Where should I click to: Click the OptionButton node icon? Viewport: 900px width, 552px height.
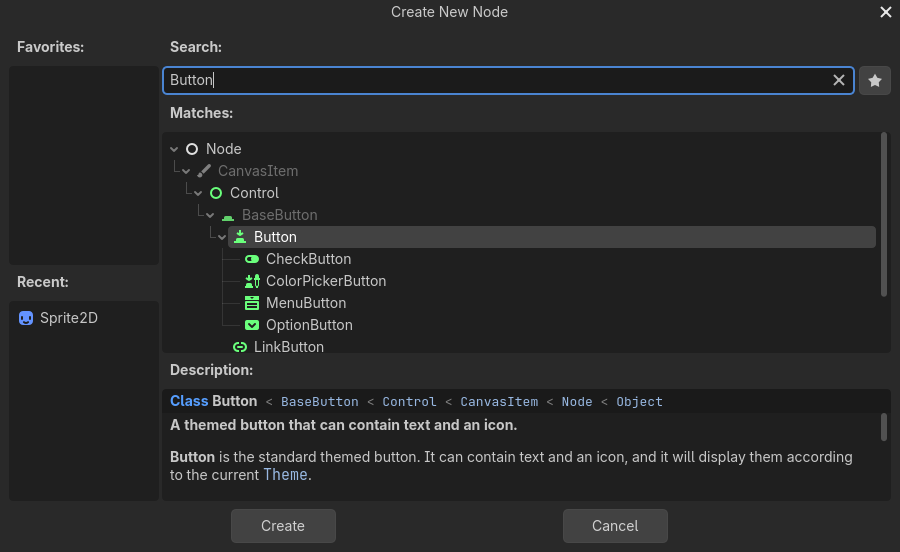tap(252, 325)
